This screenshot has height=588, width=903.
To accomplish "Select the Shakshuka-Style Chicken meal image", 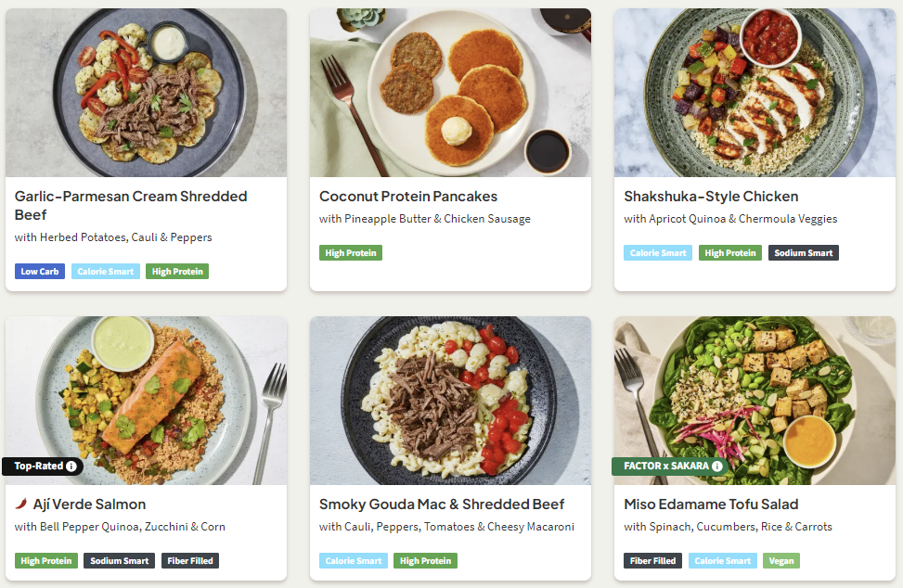I will 755,93.
